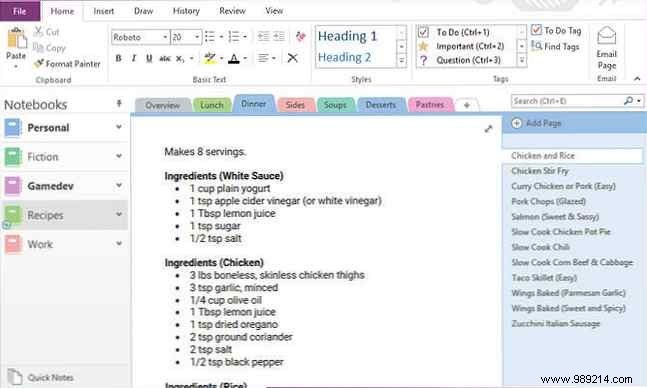Expand the Work notebook

pos(119,244)
